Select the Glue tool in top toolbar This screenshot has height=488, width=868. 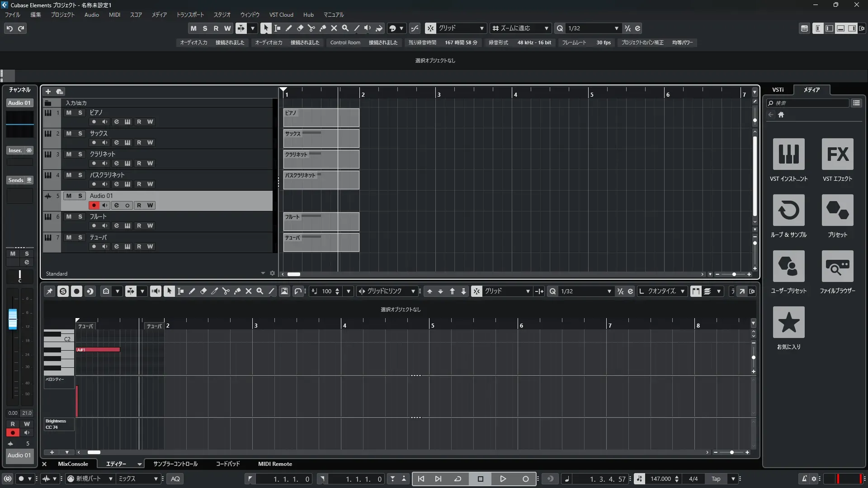pos(322,28)
